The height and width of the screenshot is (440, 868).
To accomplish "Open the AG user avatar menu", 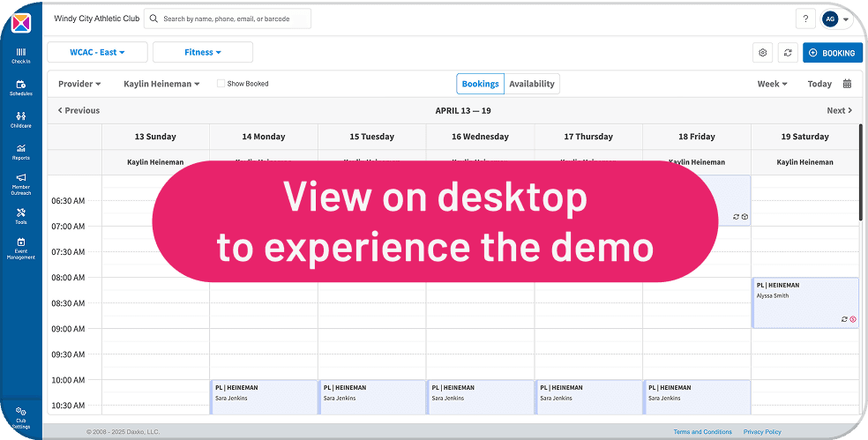I will 830,19.
